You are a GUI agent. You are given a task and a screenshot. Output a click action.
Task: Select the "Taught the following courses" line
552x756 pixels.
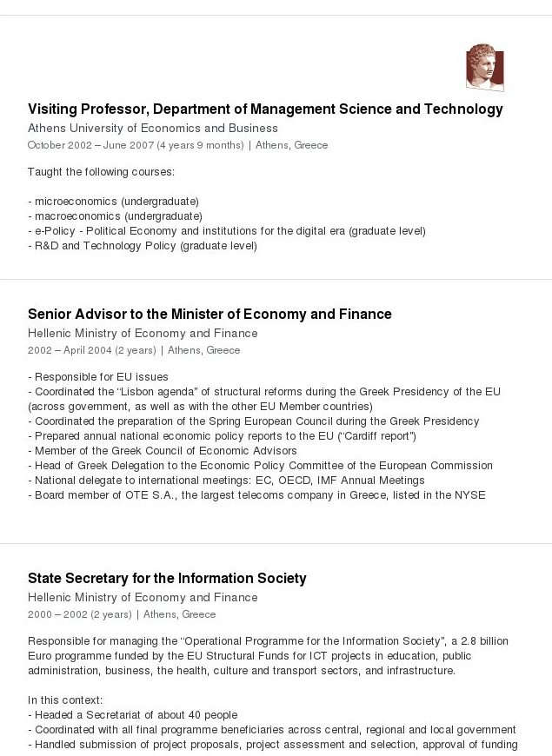tap(101, 171)
